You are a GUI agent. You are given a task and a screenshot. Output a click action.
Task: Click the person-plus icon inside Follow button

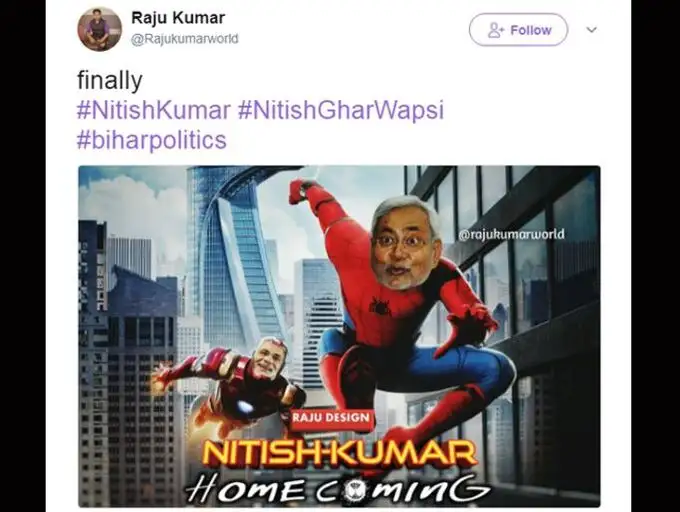click(496, 30)
